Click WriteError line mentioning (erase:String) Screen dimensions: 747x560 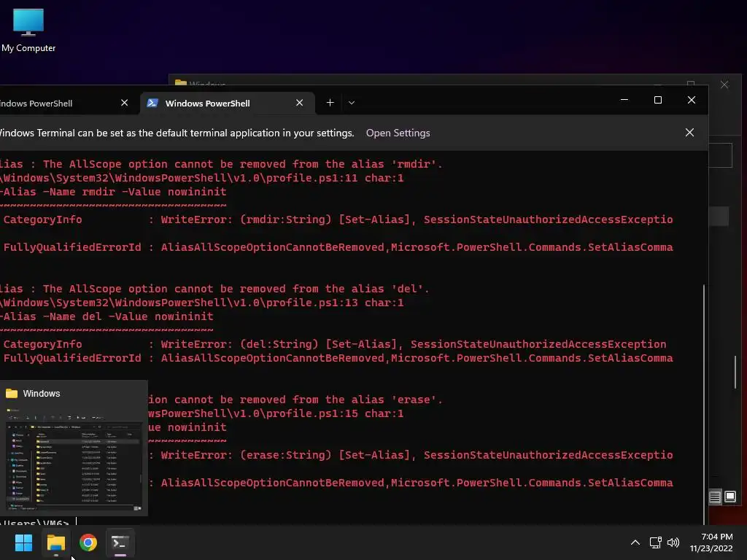411,455
